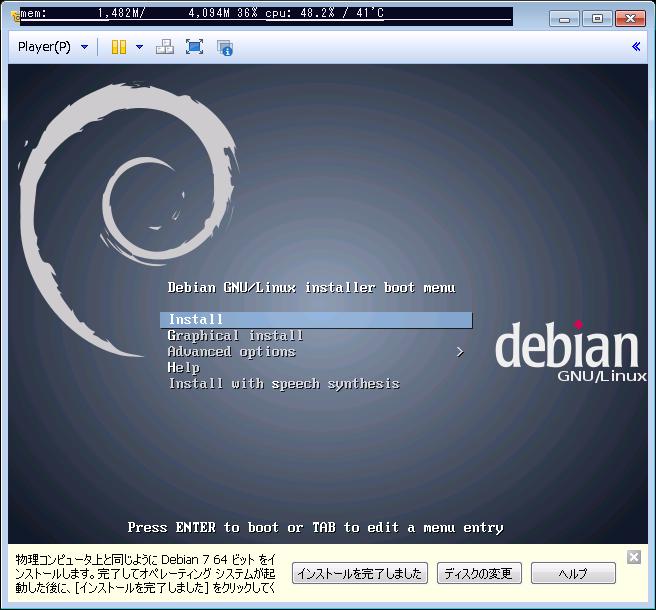Select Advanced options menu entry

click(x=231, y=352)
